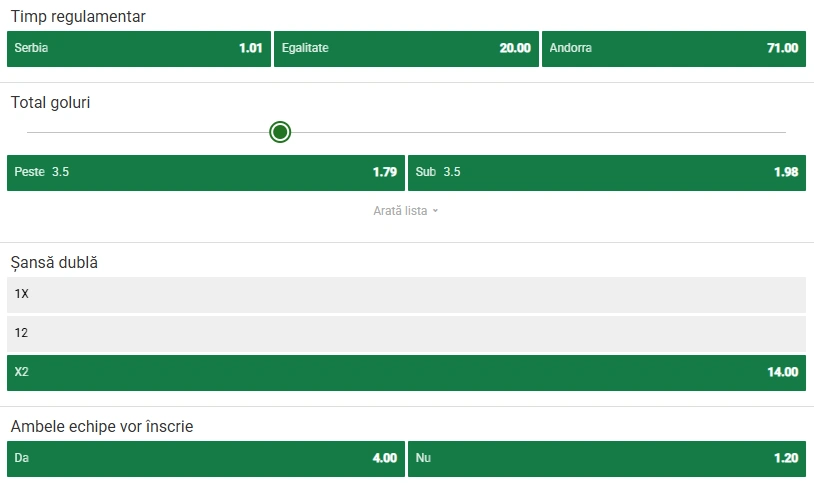Click the Timp regulamentar section heading
The image size is (814, 483).
coord(78,17)
